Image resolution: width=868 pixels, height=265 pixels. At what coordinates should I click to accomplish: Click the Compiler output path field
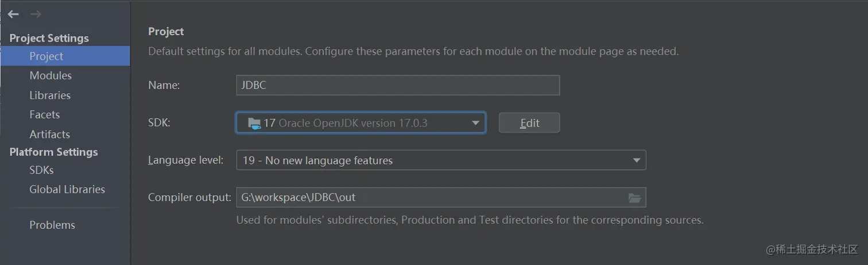click(431, 198)
